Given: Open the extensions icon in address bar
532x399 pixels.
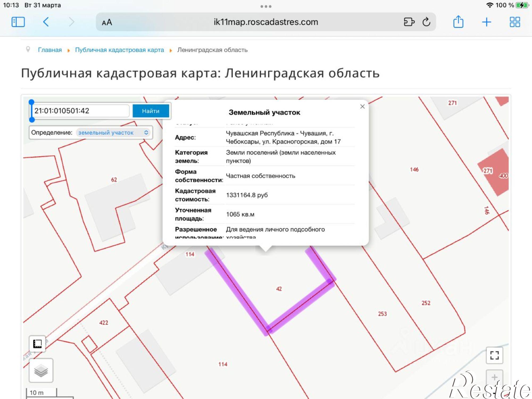Looking at the screenshot, I should point(409,22).
